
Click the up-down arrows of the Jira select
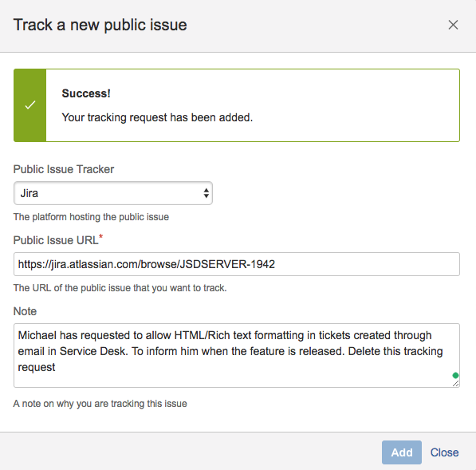[207, 193]
